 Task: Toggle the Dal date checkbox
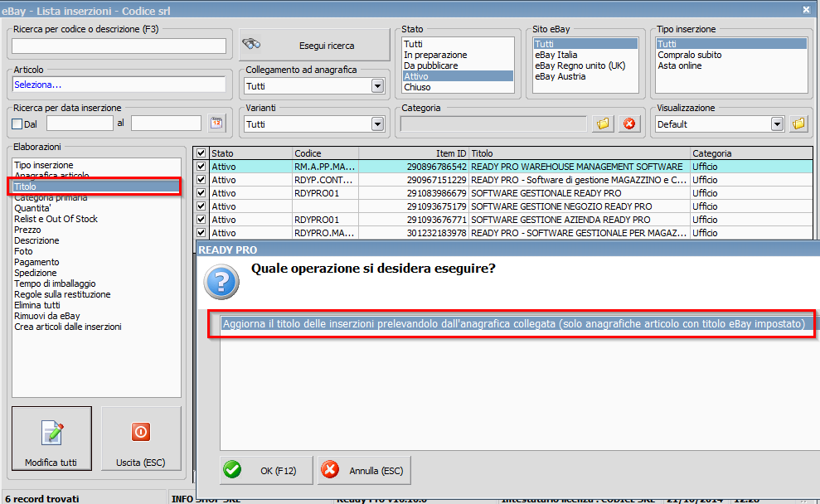pyautogui.click(x=17, y=124)
